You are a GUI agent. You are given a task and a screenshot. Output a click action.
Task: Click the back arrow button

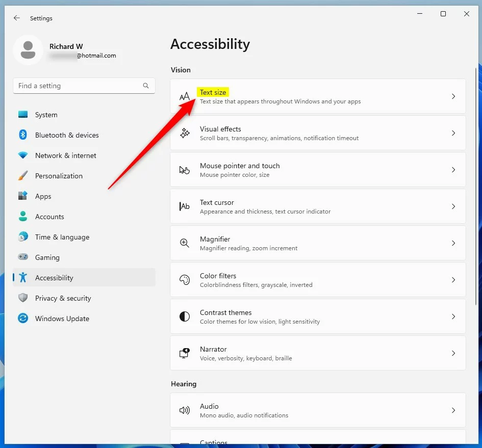click(x=17, y=18)
